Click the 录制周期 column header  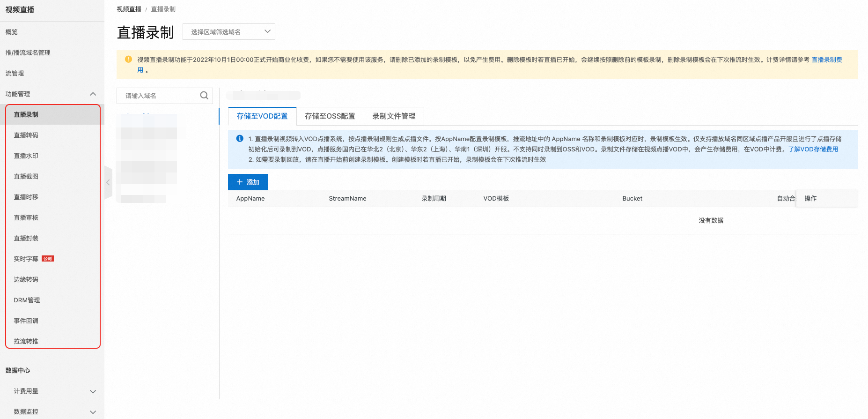pos(434,198)
